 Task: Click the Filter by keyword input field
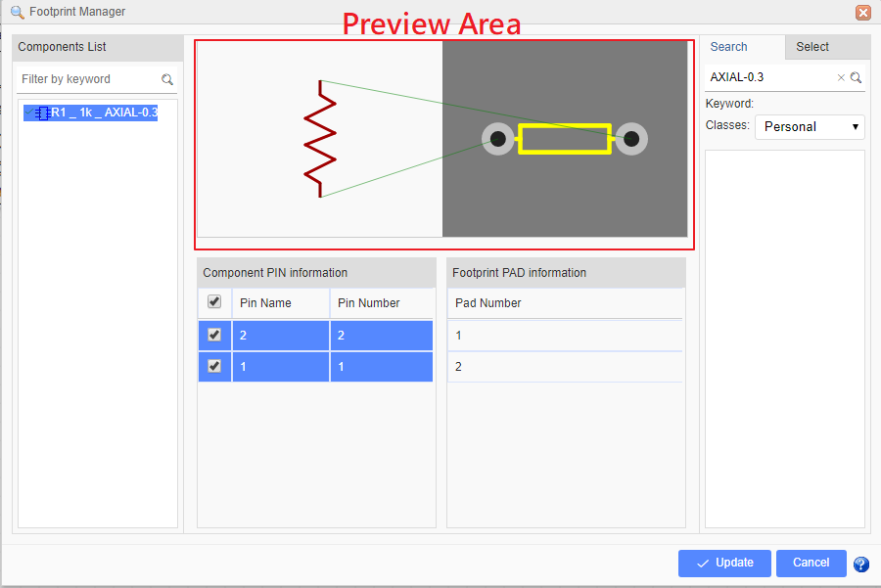tap(86, 79)
